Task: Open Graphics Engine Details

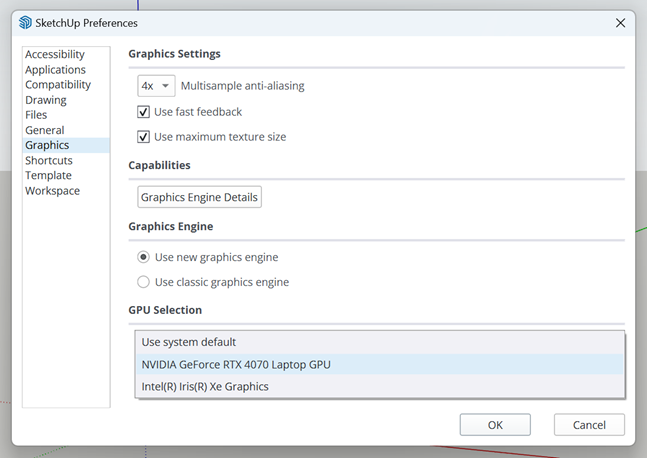Action: pyautogui.click(x=199, y=197)
